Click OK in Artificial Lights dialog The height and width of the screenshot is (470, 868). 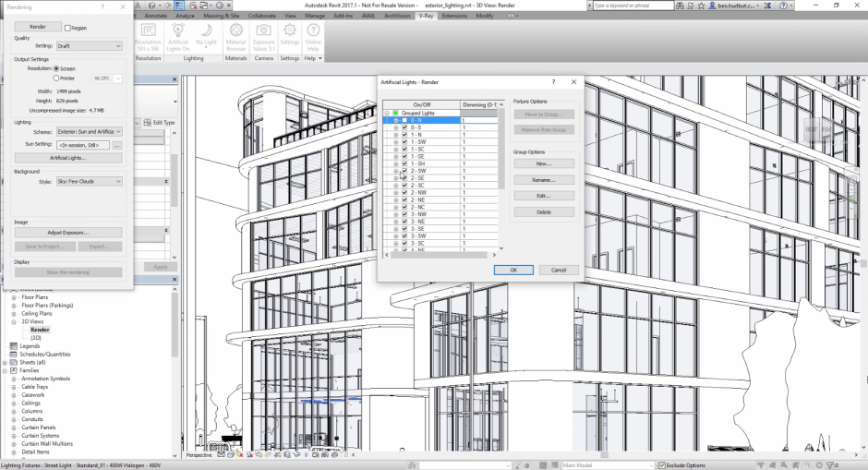(x=512, y=270)
